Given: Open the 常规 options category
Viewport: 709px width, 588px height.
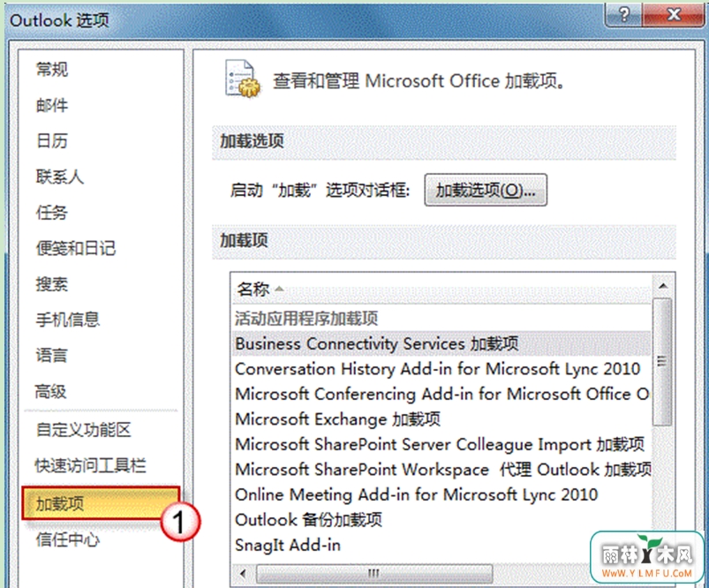Looking at the screenshot, I should click(52, 70).
